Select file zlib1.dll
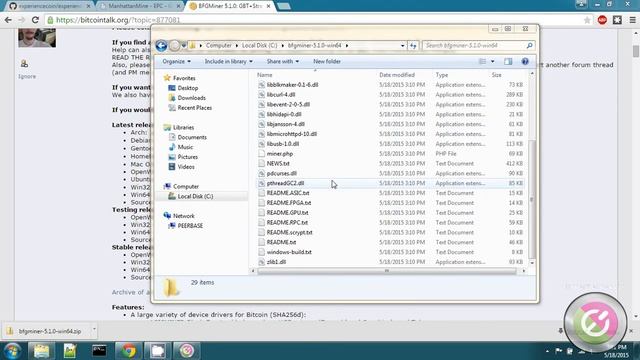 [x=276, y=262]
